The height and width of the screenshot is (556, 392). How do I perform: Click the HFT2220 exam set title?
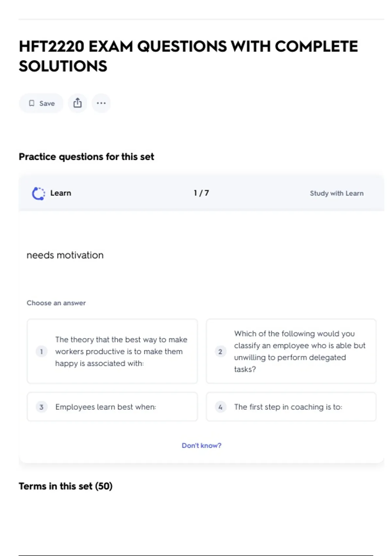(x=188, y=56)
